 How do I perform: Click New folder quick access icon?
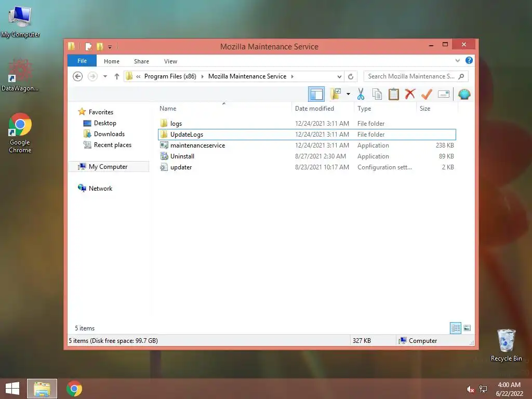point(100,46)
